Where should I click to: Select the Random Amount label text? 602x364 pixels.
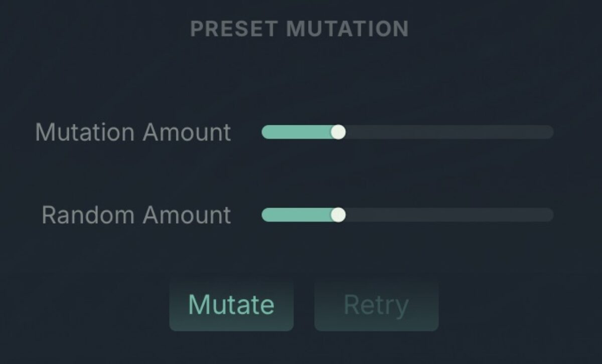[x=136, y=215]
